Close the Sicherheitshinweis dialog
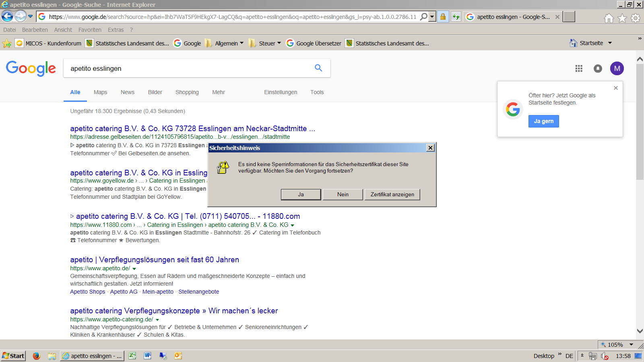The height and width of the screenshot is (362, 644). pyautogui.click(x=430, y=148)
